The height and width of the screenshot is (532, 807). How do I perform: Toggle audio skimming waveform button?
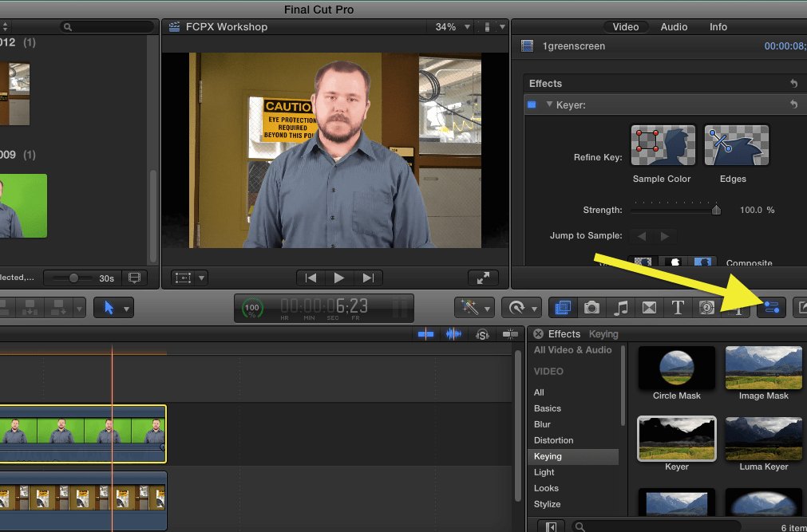[x=454, y=334]
